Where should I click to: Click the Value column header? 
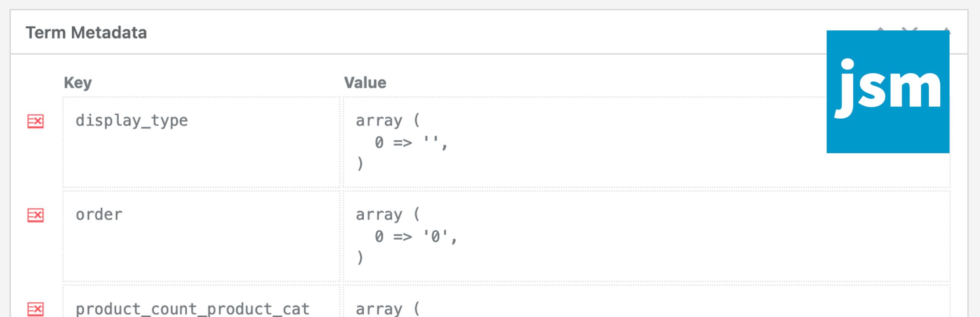coord(365,83)
